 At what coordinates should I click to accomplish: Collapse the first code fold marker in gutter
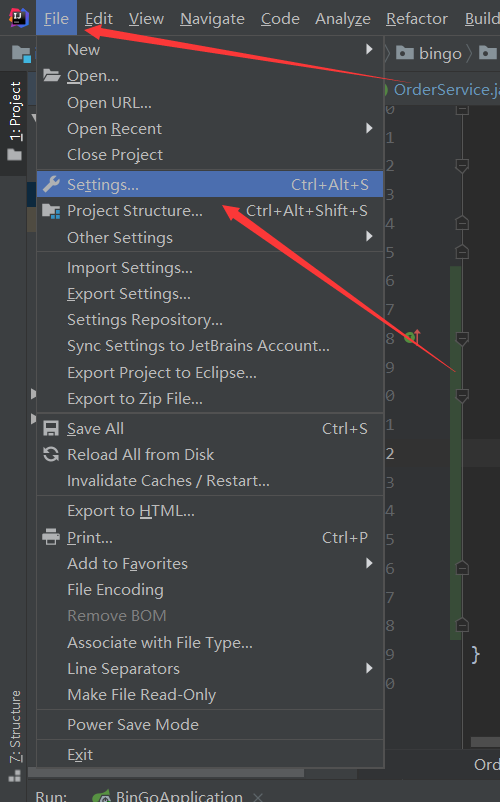click(x=462, y=109)
